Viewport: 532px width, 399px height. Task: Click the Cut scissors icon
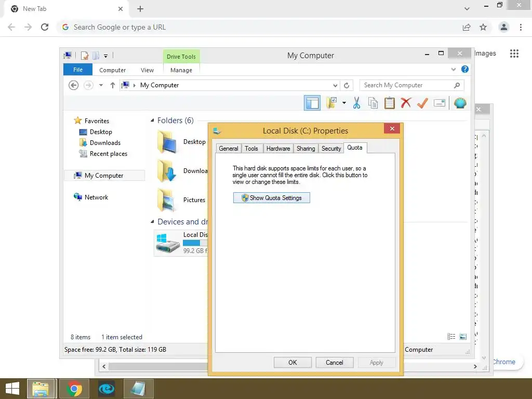click(x=356, y=103)
